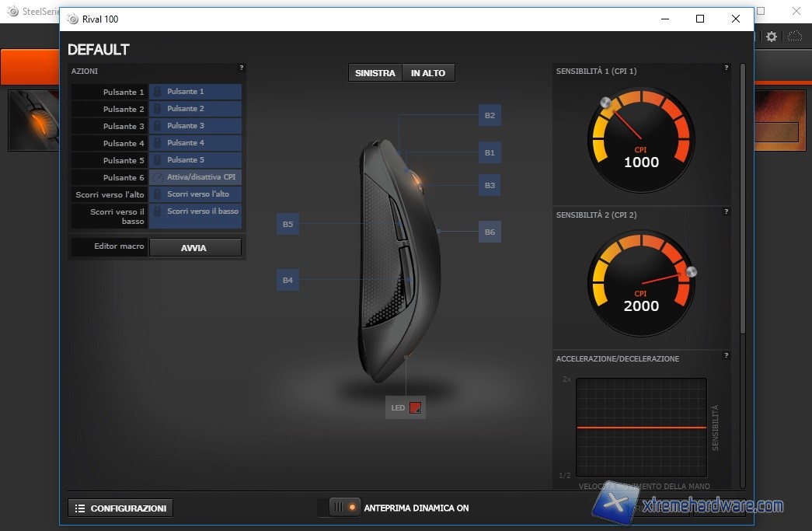
Task: Click the B2 button marker on mouse diagram
Action: (490, 116)
